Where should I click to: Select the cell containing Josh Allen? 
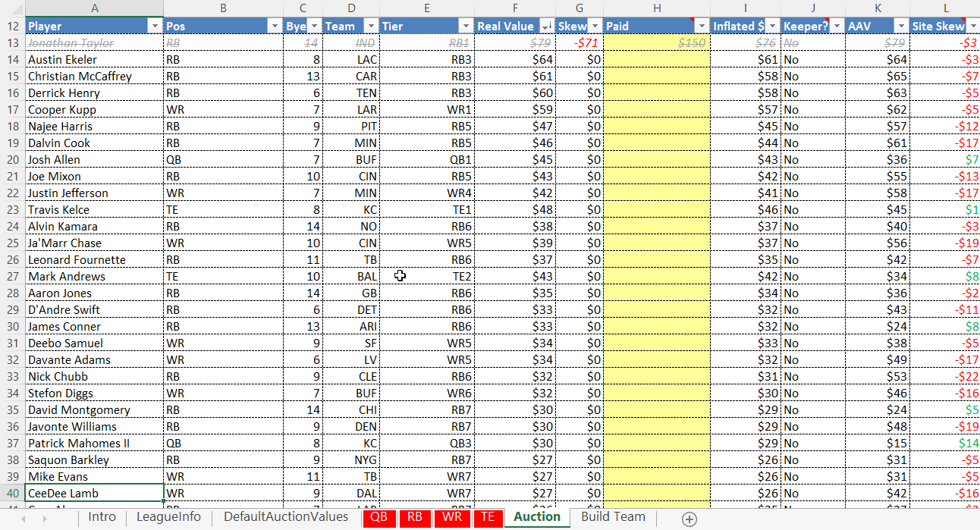pyautogui.click(x=94, y=159)
